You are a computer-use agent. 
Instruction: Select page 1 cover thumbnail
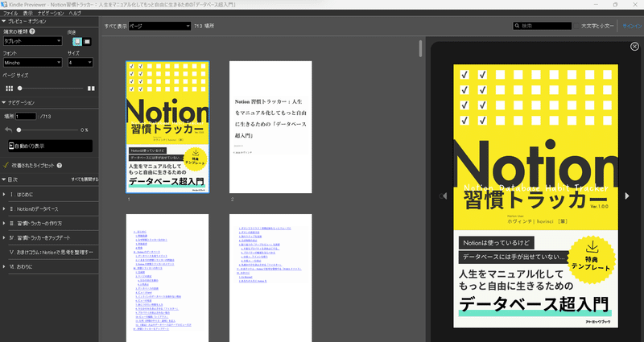click(167, 127)
